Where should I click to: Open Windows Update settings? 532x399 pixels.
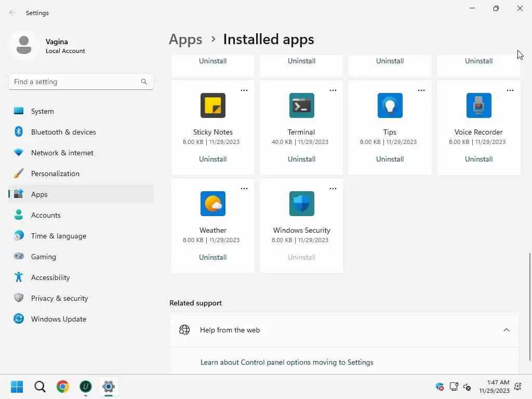pyautogui.click(x=81, y=319)
